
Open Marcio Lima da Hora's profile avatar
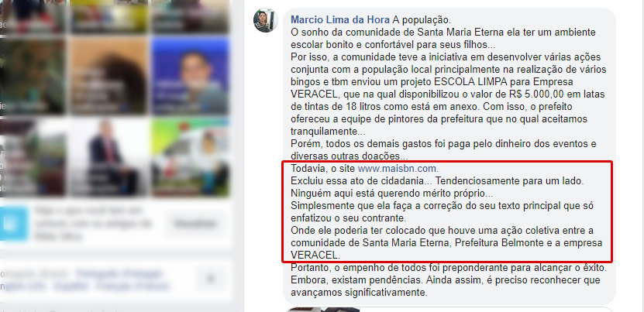pyautogui.click(x=265, y=20)
